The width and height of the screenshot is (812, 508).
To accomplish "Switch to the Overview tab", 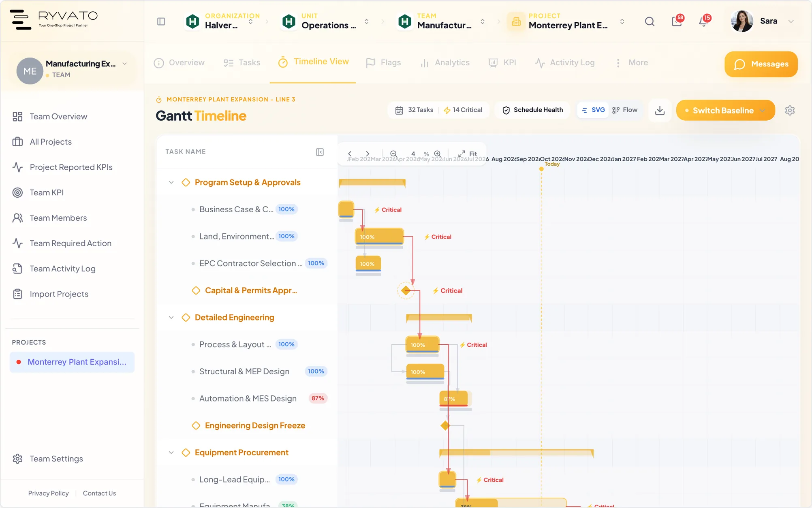I will (179, 63).
